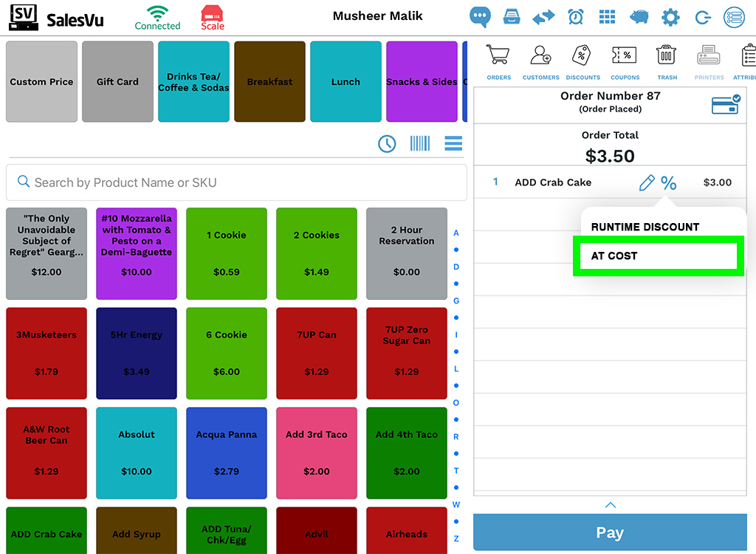Add the Advil product tile
Viewport: 756px width, 554px height.
point(317,530)
